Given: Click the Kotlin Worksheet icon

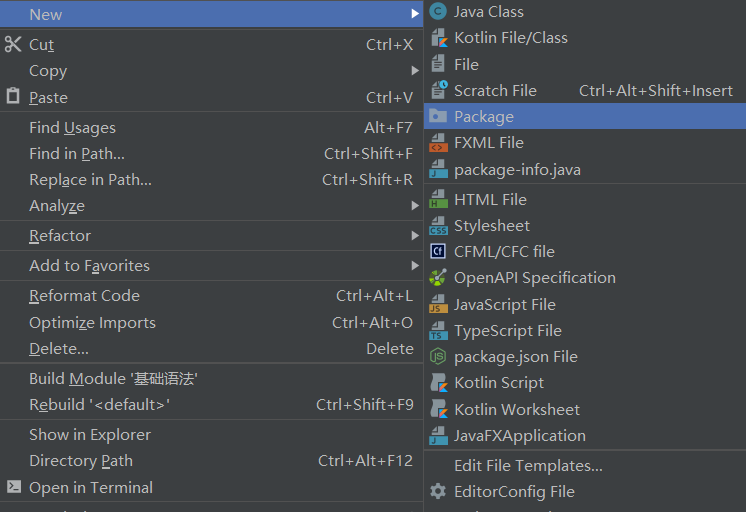Looking at the screenshot, I should (x=439, y=409).
